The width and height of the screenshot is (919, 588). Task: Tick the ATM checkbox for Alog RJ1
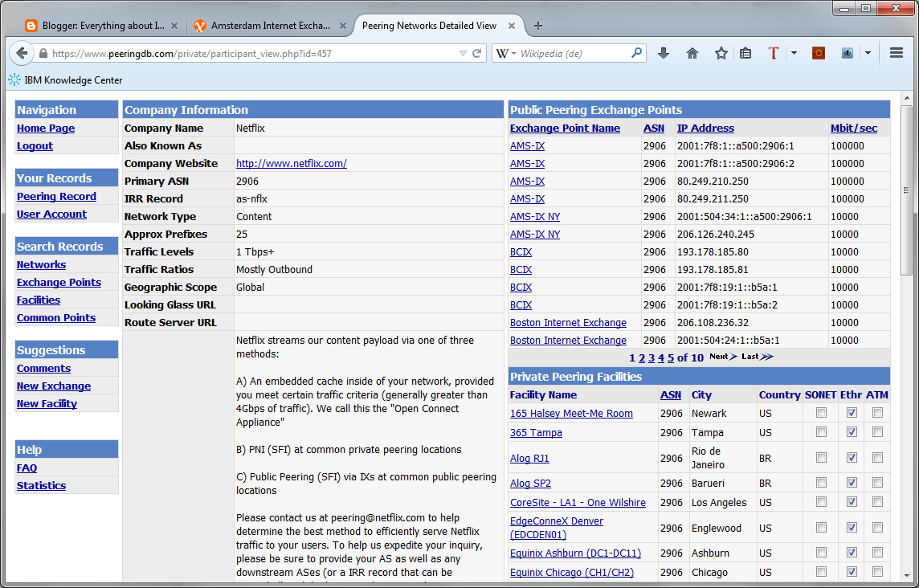(x=877, y=458)
